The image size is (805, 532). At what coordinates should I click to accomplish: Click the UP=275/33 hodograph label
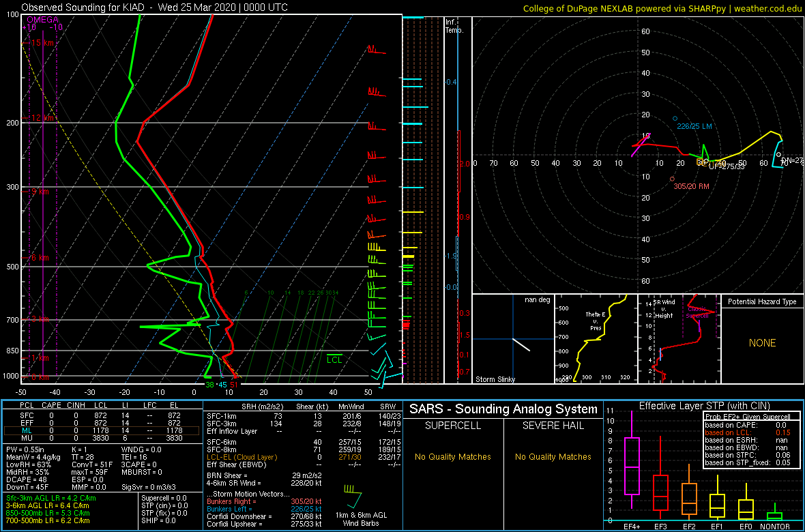pyautogui.click(x=726, y=166)
